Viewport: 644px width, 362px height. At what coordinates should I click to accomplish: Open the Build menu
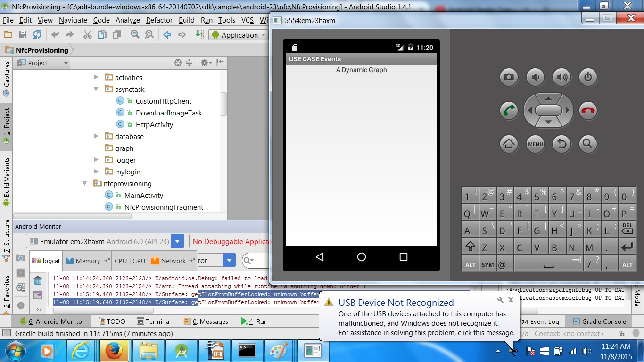186,20
